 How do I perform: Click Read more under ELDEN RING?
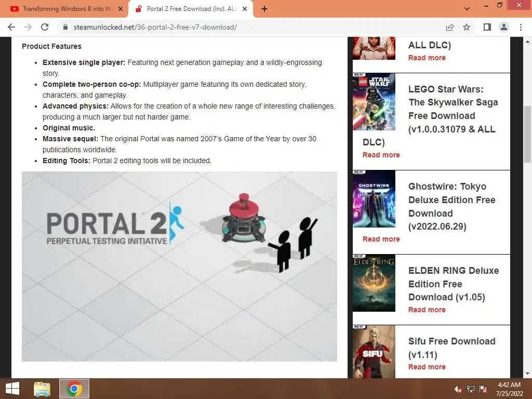[427, 310]
